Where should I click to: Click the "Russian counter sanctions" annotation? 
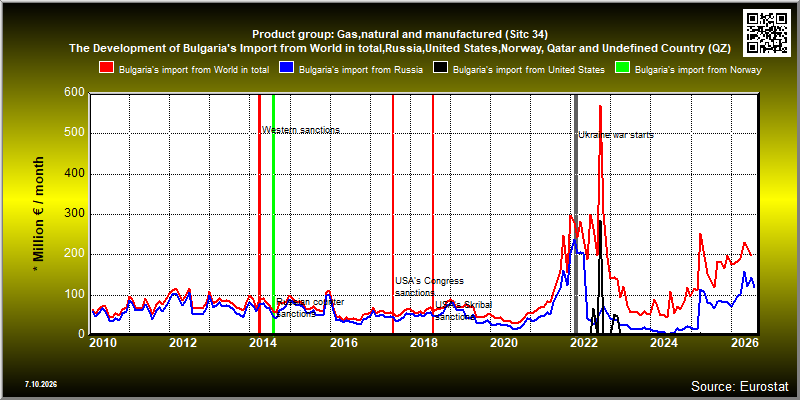coord(310,308)
